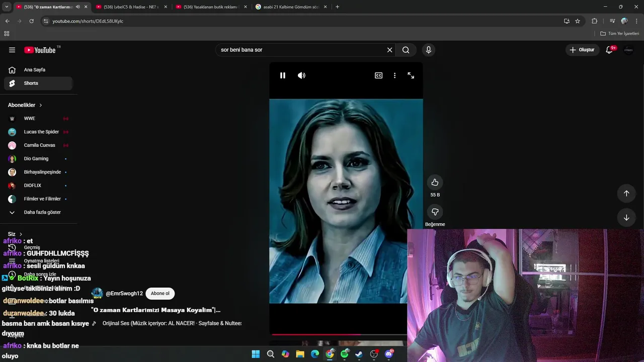The width and height of the screenshot is (644, 362).
Task: Go to YouTube home via logo
Action: point(40,50)
